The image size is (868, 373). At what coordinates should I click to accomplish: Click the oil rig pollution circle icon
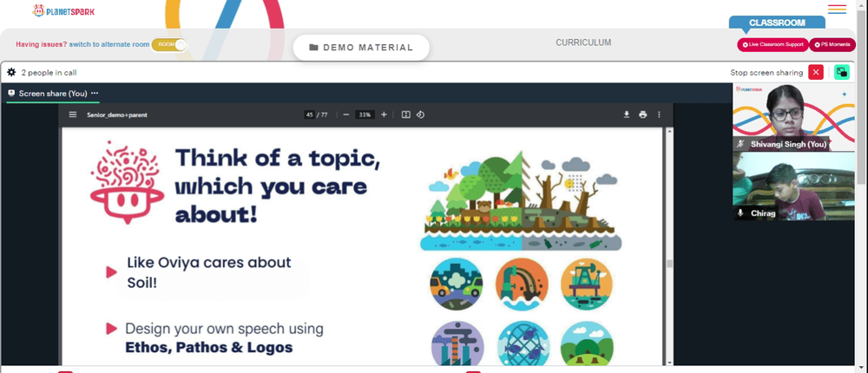tap(586, 285)
